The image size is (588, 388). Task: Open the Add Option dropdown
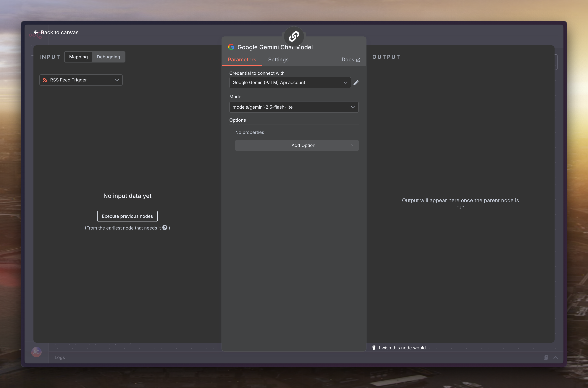(297, 145)
